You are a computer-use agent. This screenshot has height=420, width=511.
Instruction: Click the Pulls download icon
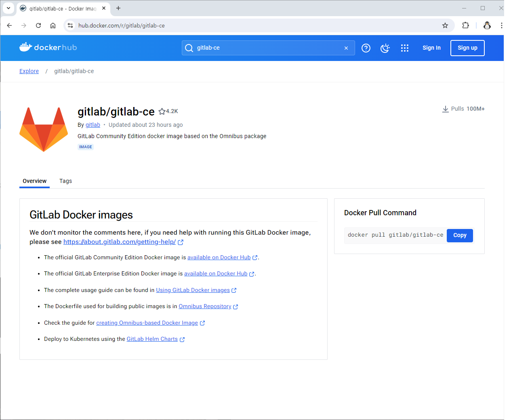445,109
